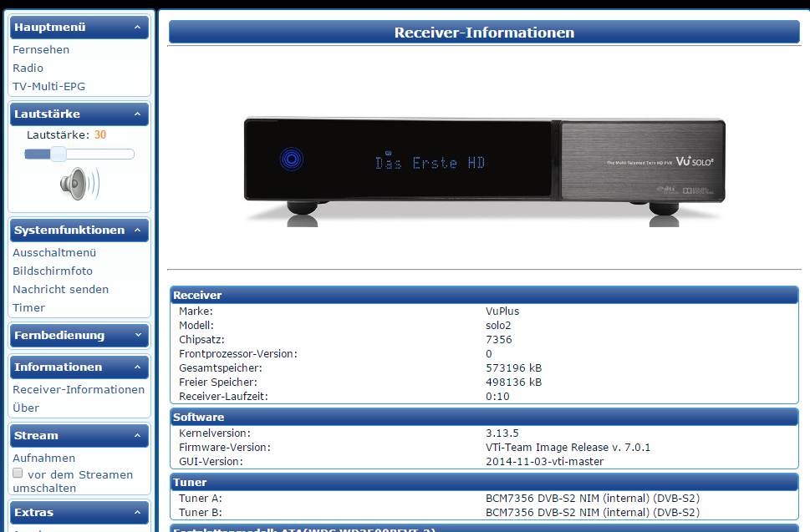Click the speaker mute icon
Screen dimensions: 810x532
[x=79, y=184]
